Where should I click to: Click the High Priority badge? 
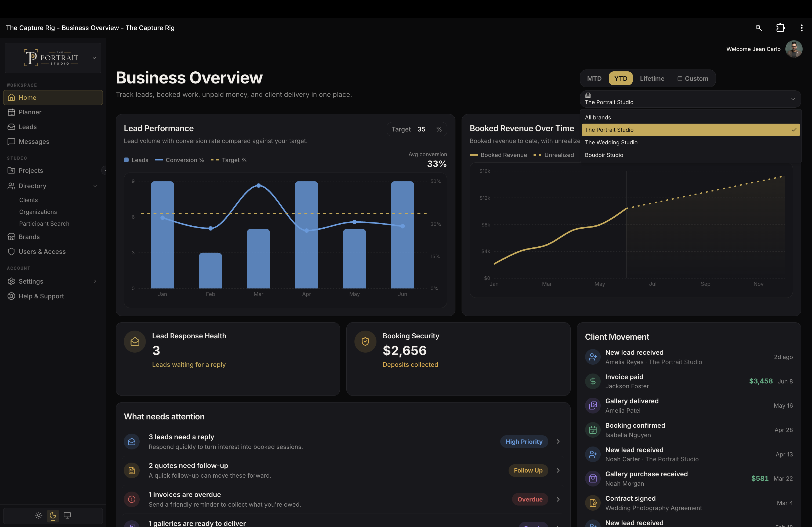click(x=524, y=441)
